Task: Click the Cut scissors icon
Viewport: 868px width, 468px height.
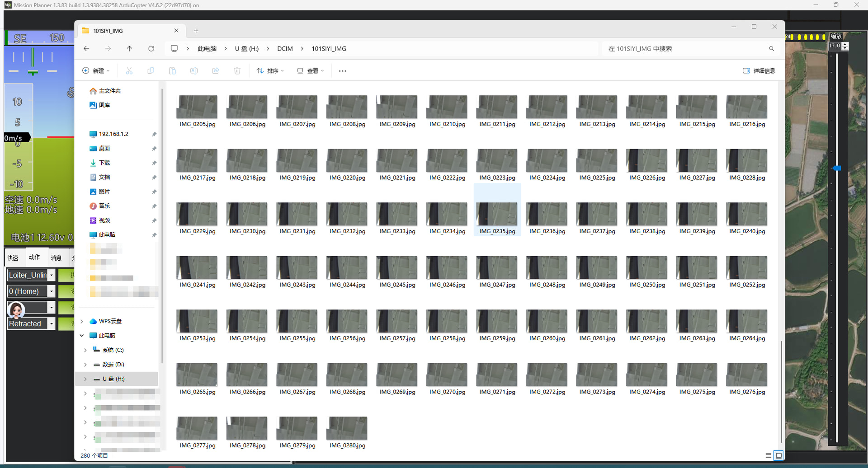Action: point(129,71)
